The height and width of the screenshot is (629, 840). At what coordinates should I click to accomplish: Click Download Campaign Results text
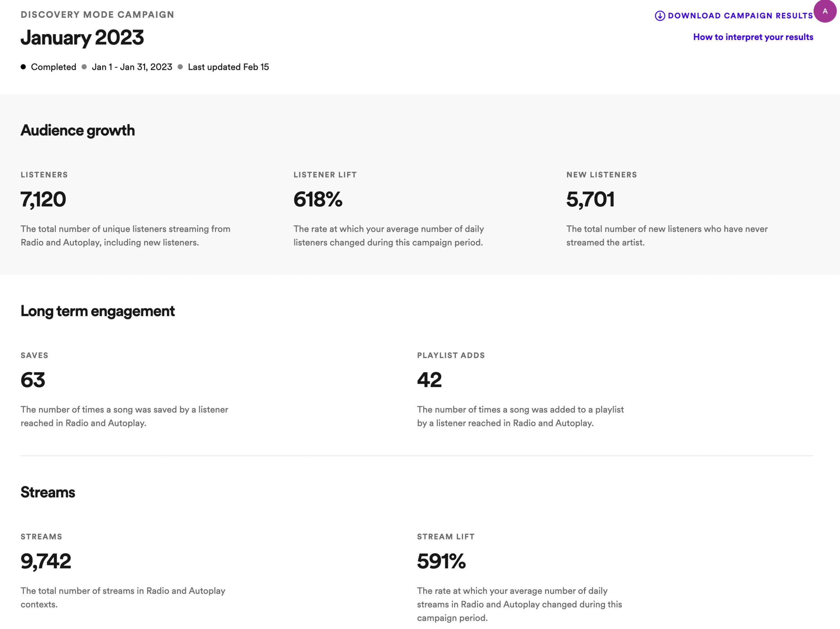coord(740,15)
